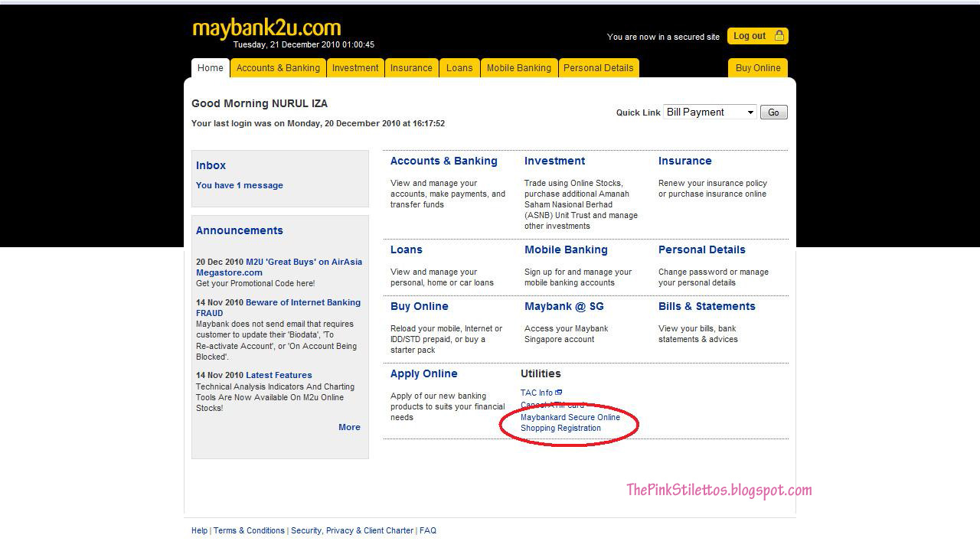980x551 pixels.
Task: Click the Help footer link
Action: pyautogui.click(x=199, y=530)
